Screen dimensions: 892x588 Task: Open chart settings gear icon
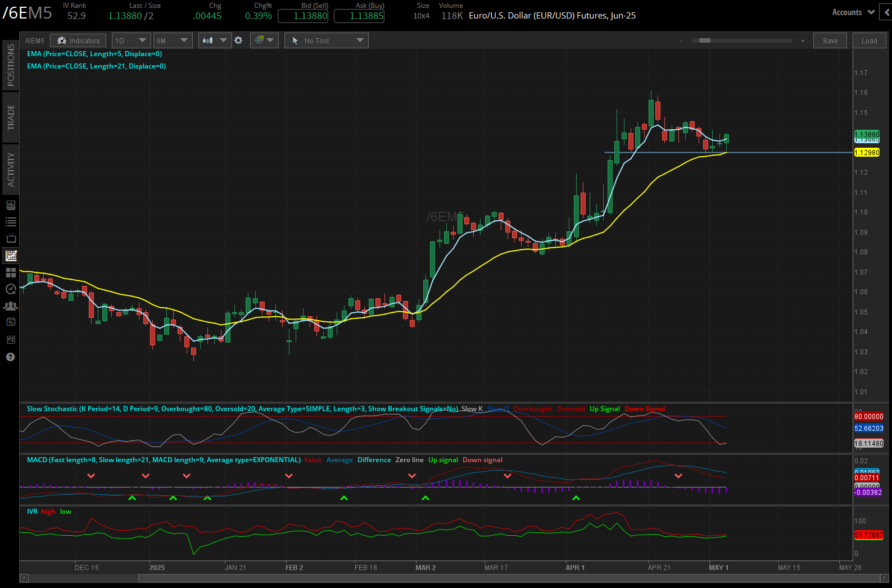click(238, 40)
